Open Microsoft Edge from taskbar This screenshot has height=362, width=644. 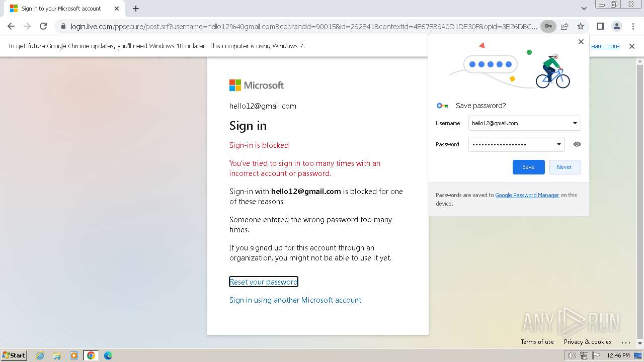point(108,355)
